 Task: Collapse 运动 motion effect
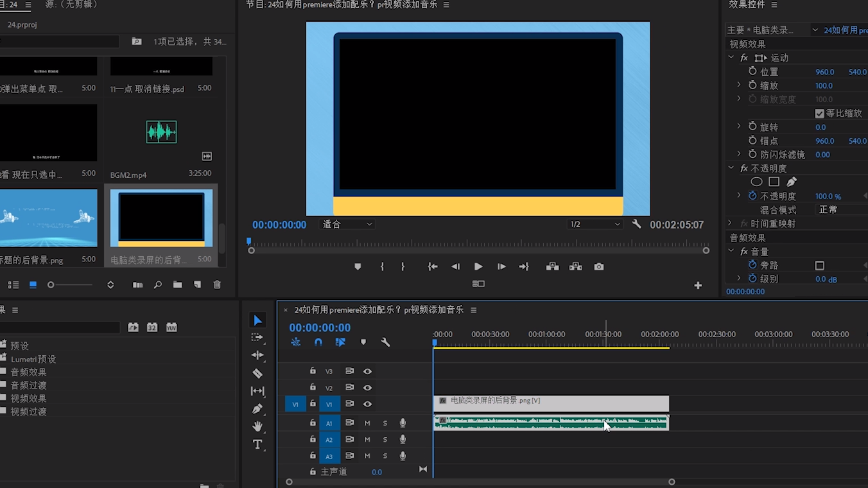pos(731,58)
